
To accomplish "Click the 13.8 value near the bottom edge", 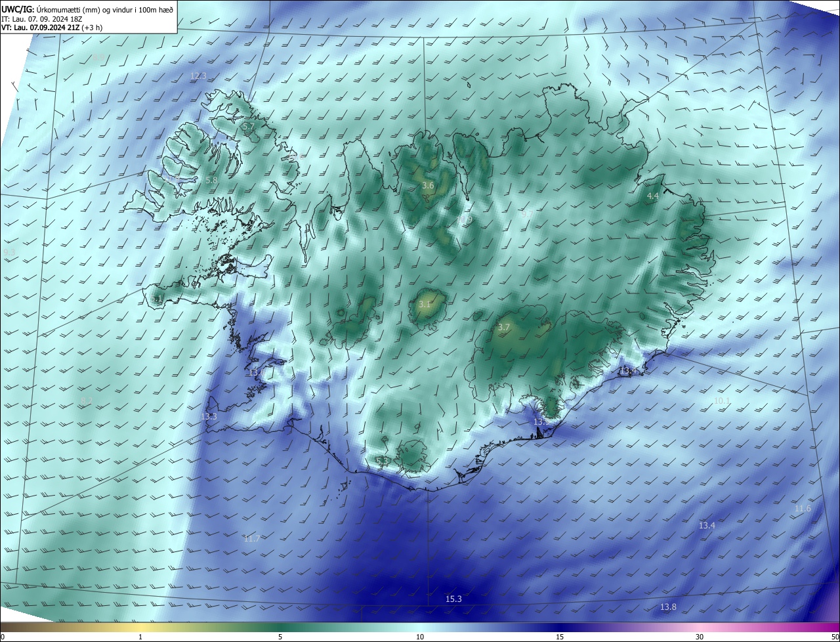I will tap(668, 607).
